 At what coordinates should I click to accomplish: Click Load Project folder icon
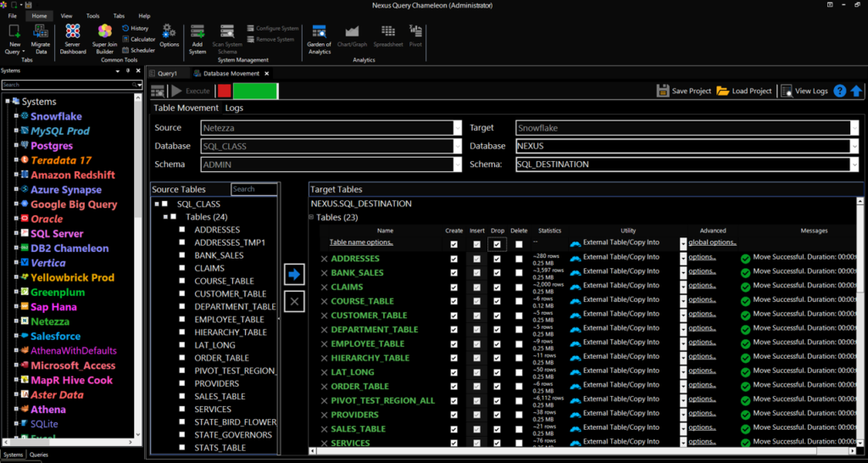[x=722, y=91]
